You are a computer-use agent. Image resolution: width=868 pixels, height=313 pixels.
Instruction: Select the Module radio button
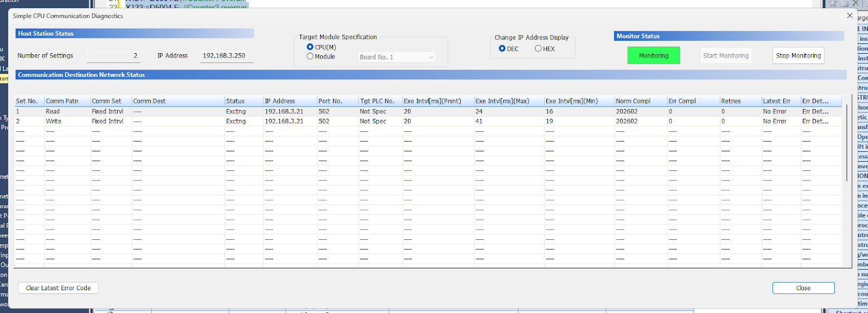310,56
